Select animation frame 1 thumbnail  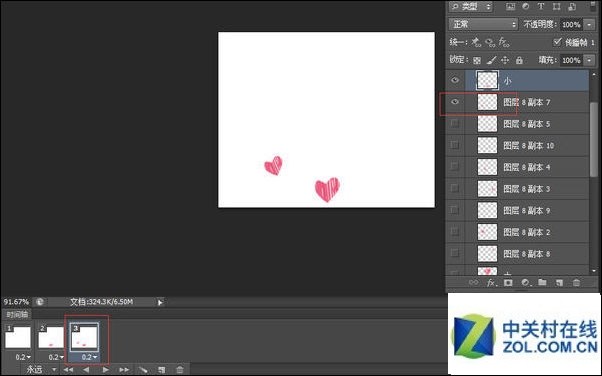18,337
